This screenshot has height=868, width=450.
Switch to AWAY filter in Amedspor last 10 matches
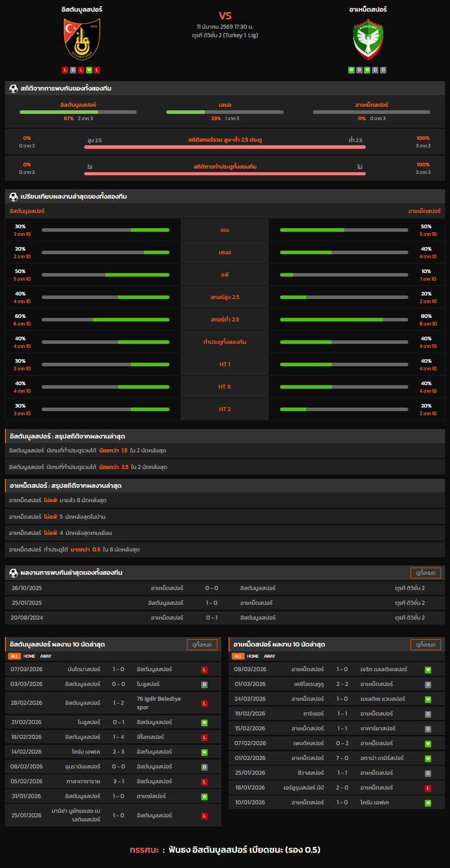(269, 656)
